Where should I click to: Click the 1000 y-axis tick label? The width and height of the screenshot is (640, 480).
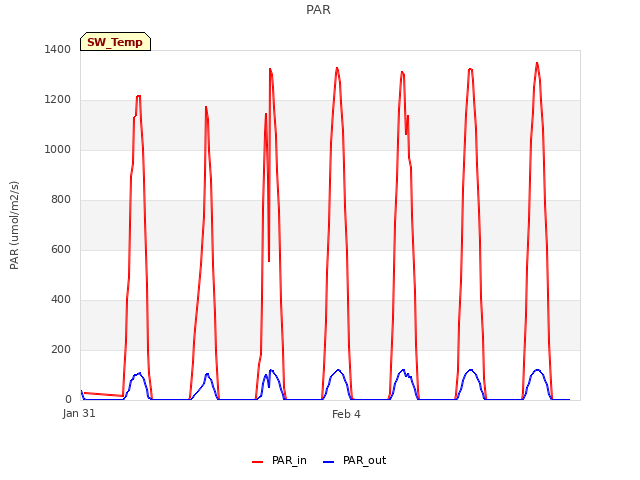coord(58,149)
